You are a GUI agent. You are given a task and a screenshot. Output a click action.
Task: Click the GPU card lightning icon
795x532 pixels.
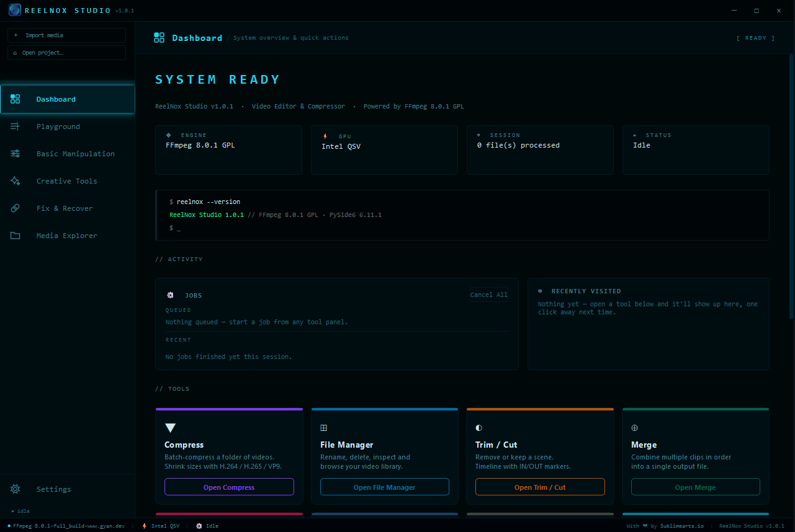point(325,136)
